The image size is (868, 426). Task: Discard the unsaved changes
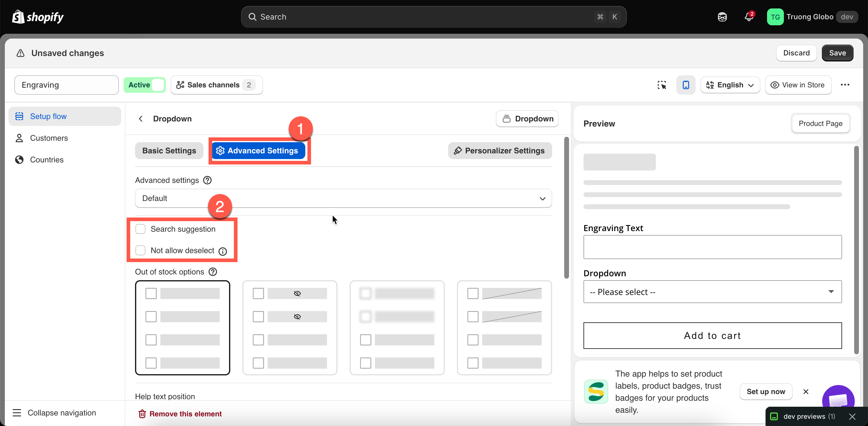[796, 53]
